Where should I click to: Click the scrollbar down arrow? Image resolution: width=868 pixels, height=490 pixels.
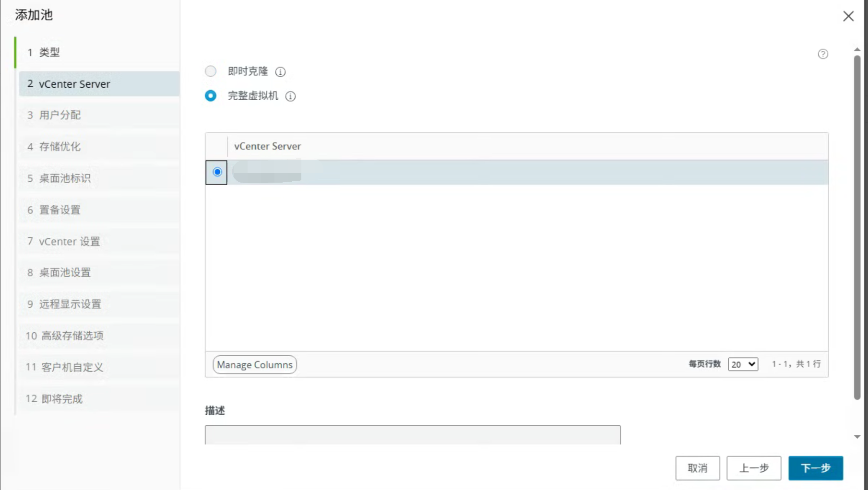click(857, 437)
